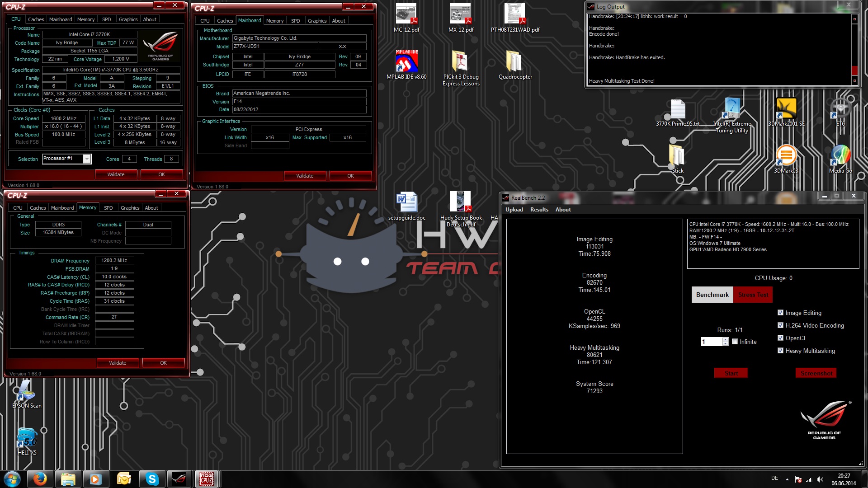Open the RealBench Upload menu
This screenshot has height=488, width=868.
(x=514, y=210)
